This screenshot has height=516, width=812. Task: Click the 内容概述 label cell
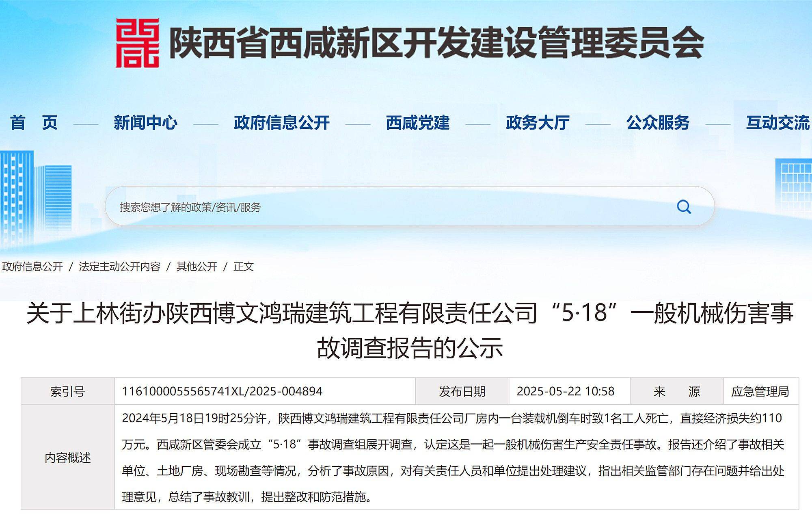(x=68, y=457)
